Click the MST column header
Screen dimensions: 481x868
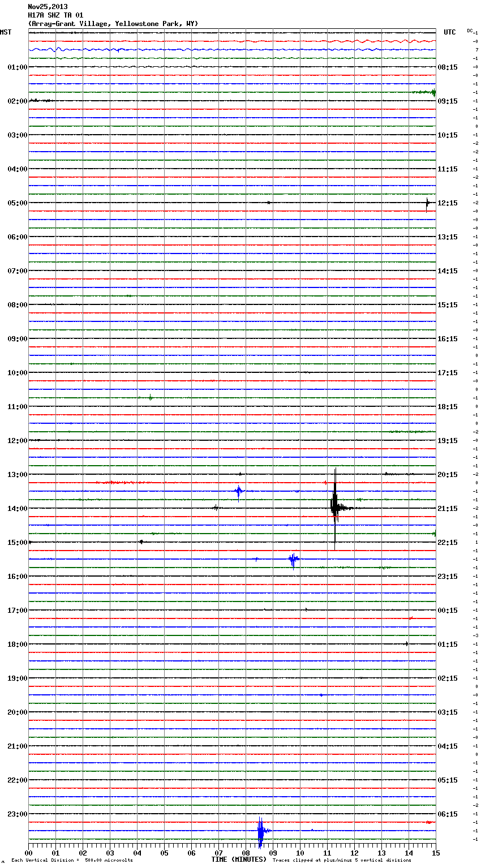click(x=6, y=32)
